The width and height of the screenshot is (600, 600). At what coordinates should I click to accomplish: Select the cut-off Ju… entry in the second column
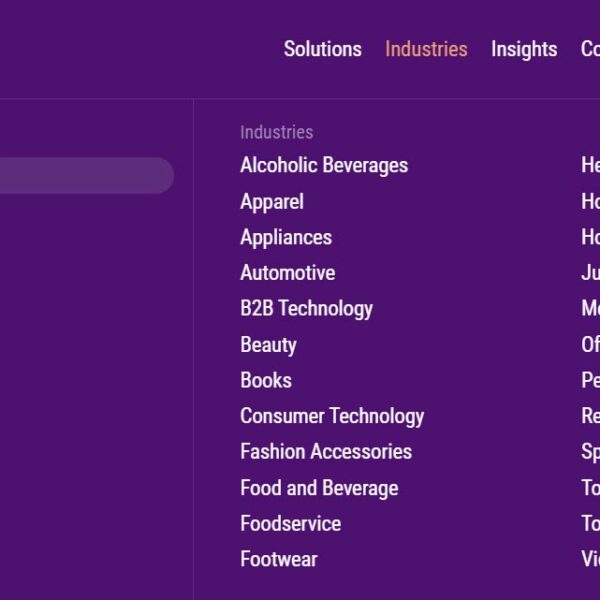[590, 273]
